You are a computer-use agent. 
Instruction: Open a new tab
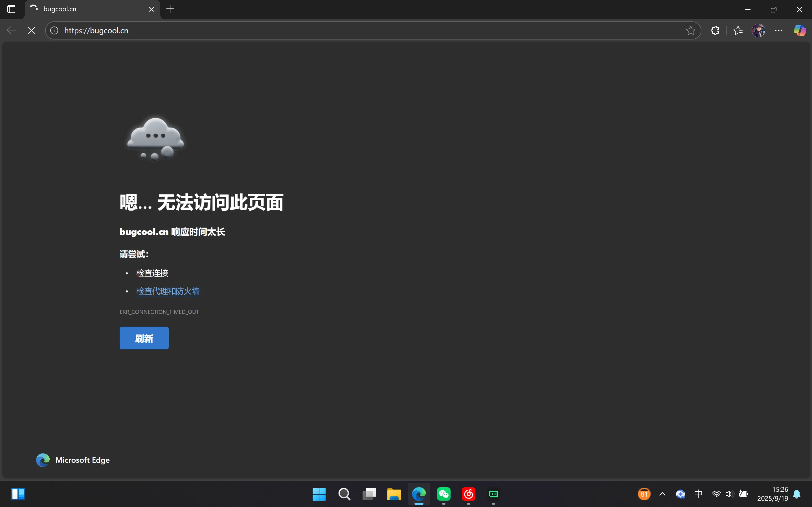(170, 9)
